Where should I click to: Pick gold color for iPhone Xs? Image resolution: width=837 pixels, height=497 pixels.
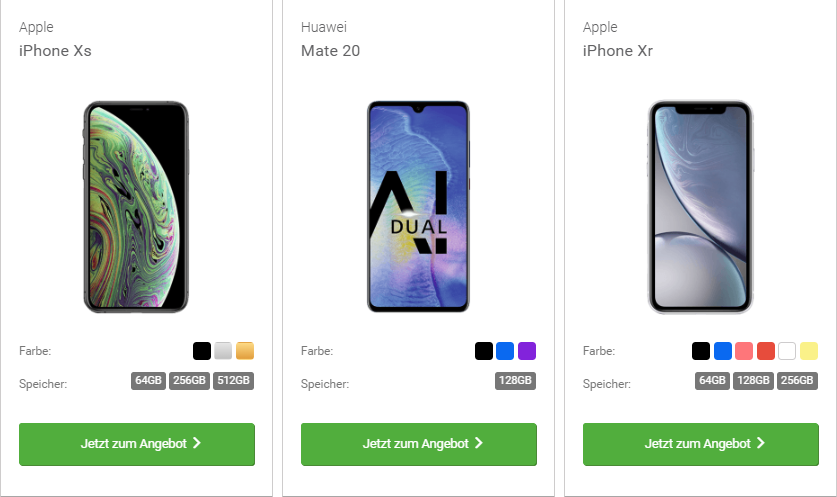(x=245, y=351)
